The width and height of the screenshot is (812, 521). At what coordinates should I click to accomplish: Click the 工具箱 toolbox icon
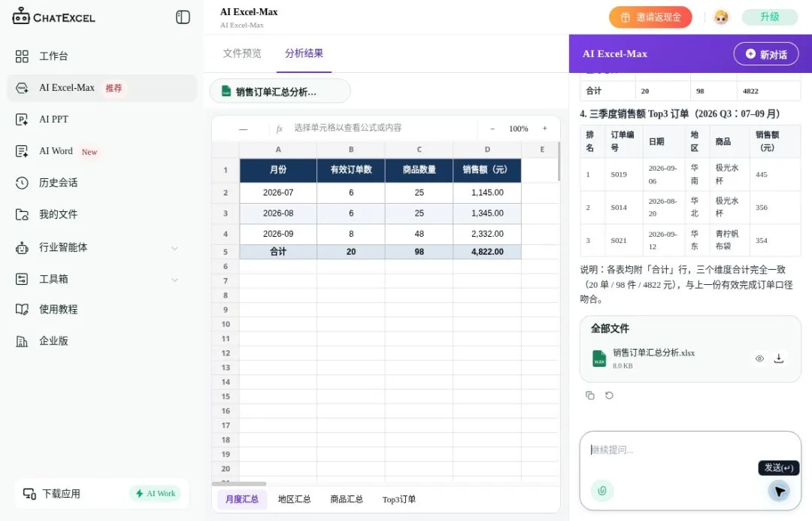point(22,280)
